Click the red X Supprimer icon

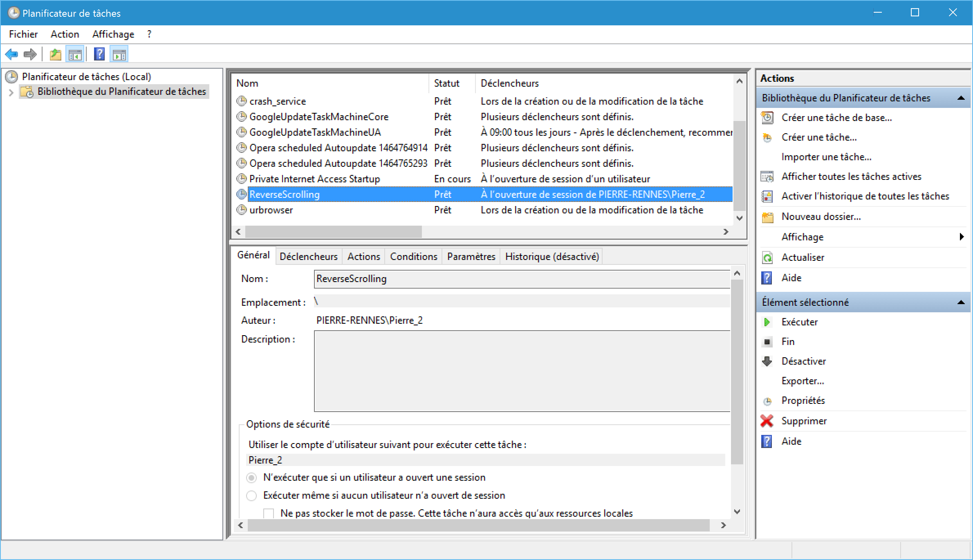click(x=767, y=421)
